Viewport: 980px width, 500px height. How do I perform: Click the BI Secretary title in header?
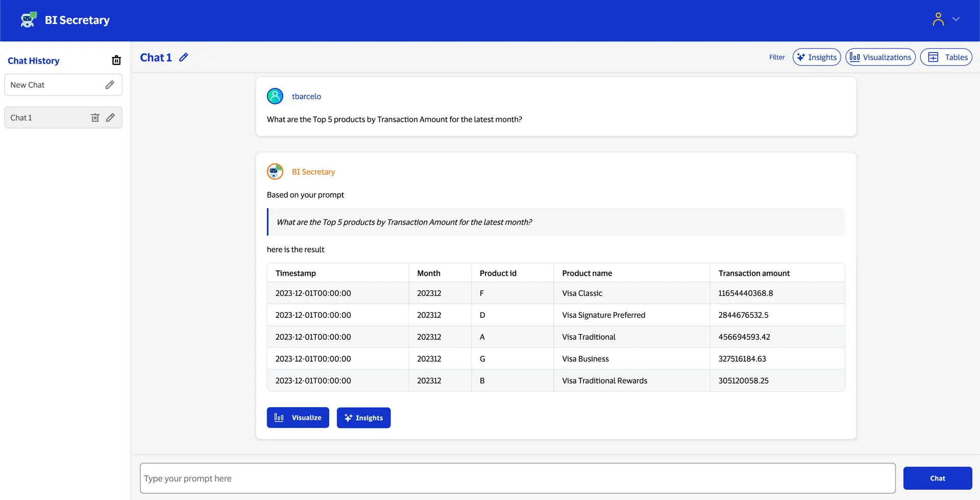point(77,20)
